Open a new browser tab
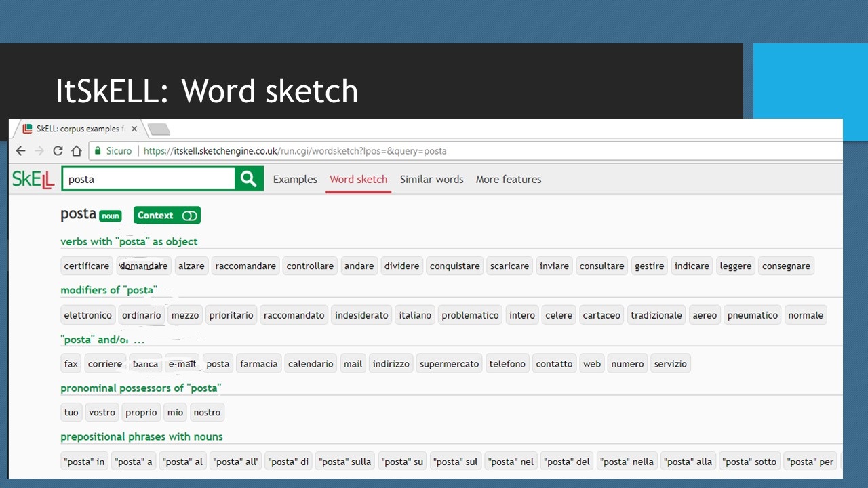Image resolution: width=868 pixels, height=488 pixels. click(x=158, y=129)
